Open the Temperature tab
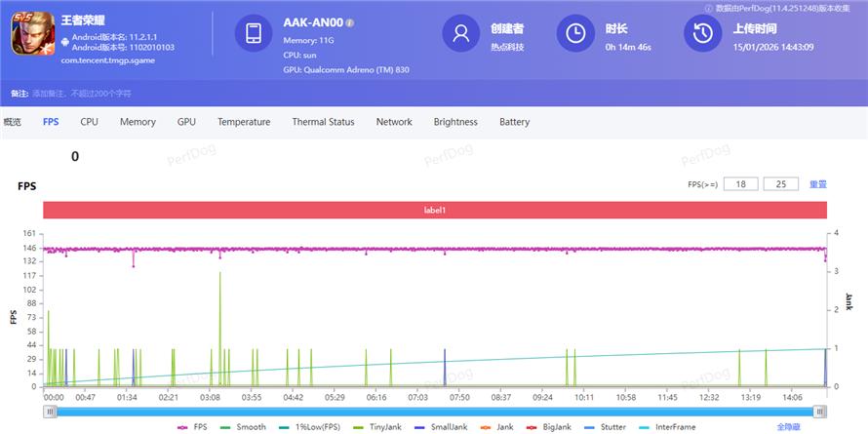Screen dimensions: 868x434 tap(244, 122)
